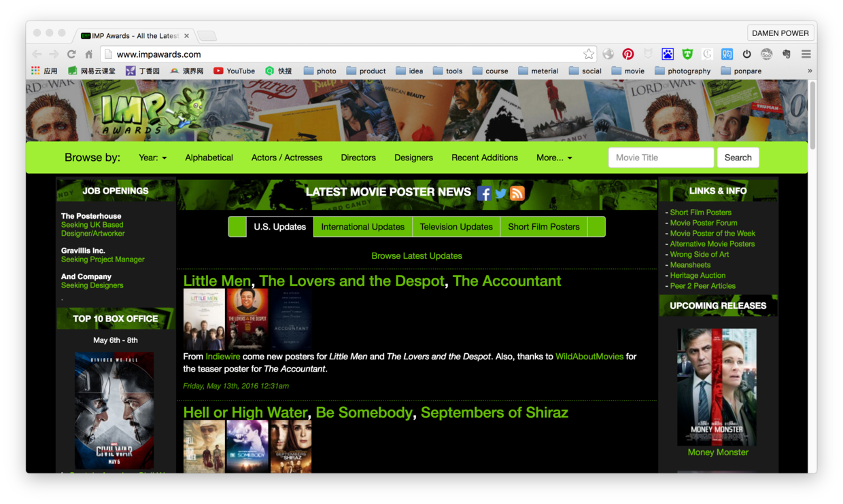Click the blue translate extension icon
843x504 pixels.
click(727, 54)
